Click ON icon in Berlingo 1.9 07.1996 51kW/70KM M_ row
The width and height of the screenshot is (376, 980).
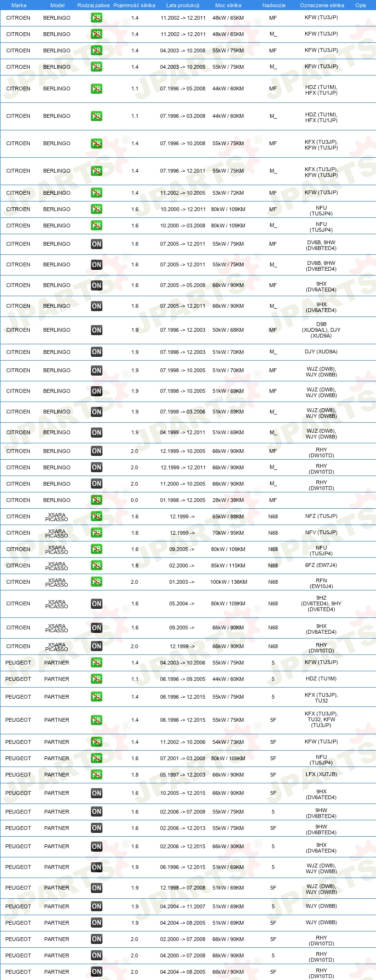point(96,352)
